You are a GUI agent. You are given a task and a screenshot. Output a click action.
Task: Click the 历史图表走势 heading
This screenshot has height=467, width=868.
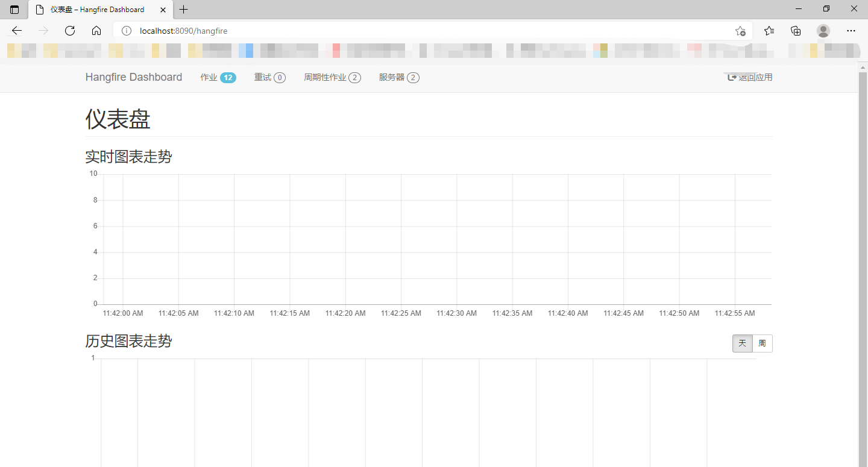tap(129, 341)
